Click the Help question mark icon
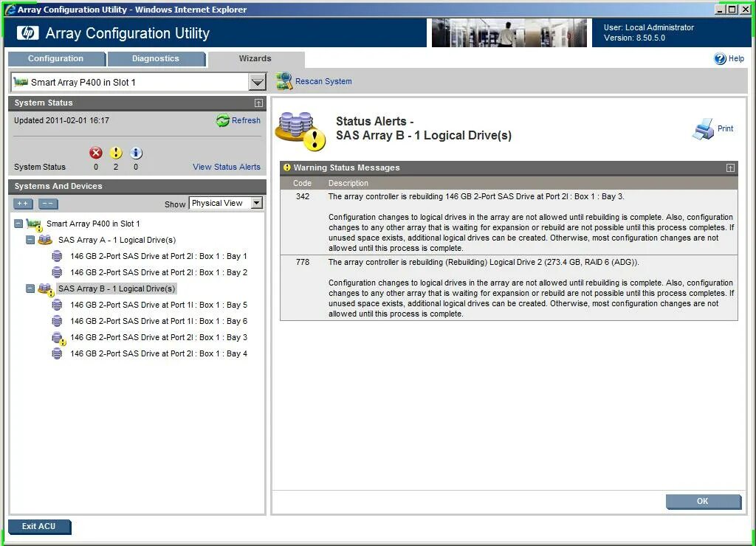756x546 pixels. point(720,58)
